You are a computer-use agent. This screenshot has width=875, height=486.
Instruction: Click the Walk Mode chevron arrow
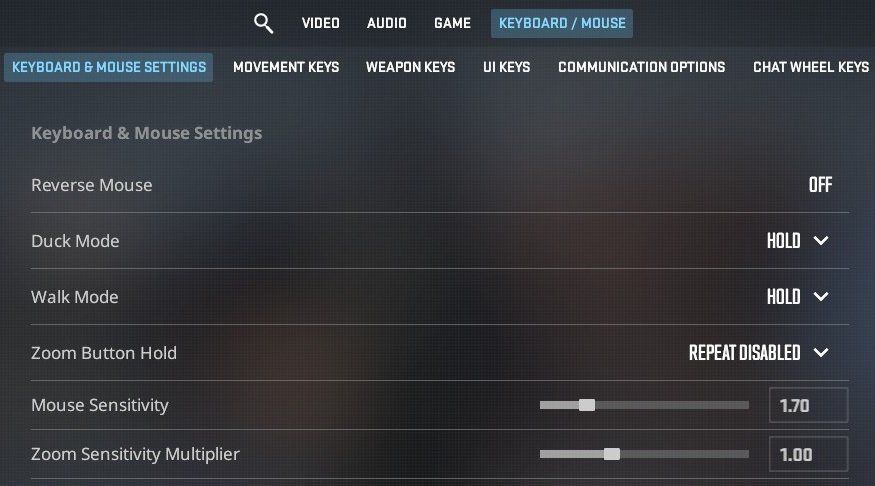click(821, 296)
